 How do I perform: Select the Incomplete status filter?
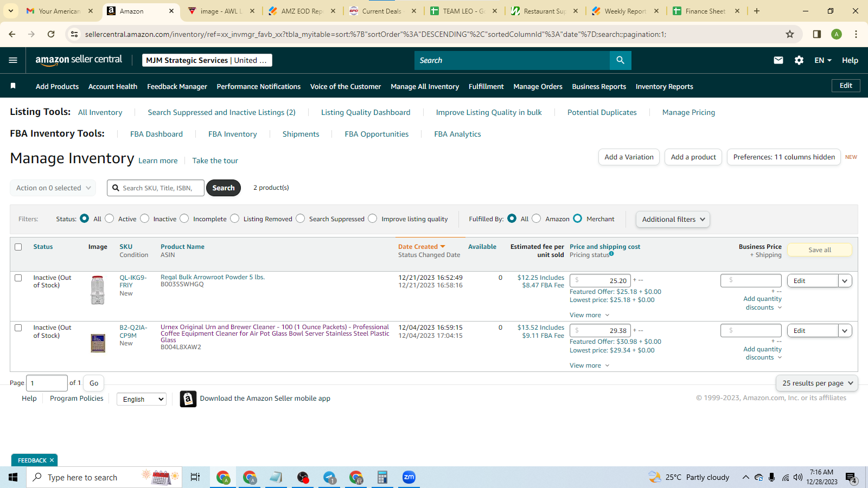(x=184, y=219)
